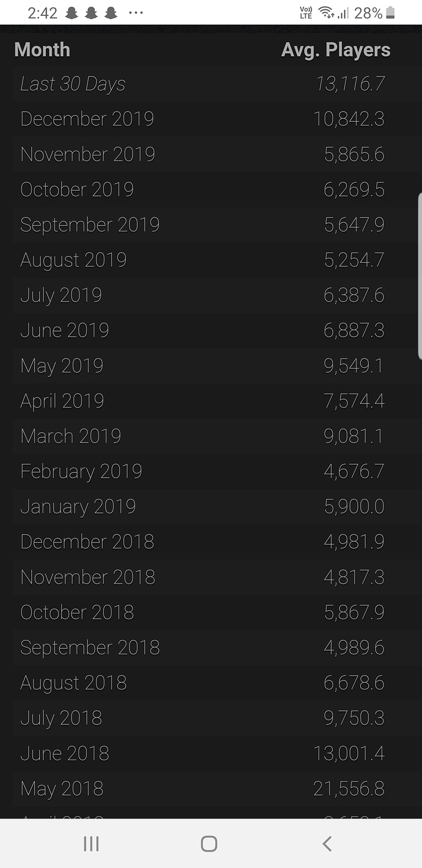Tap the Android back navigation arrow

[x=327, y=844]
